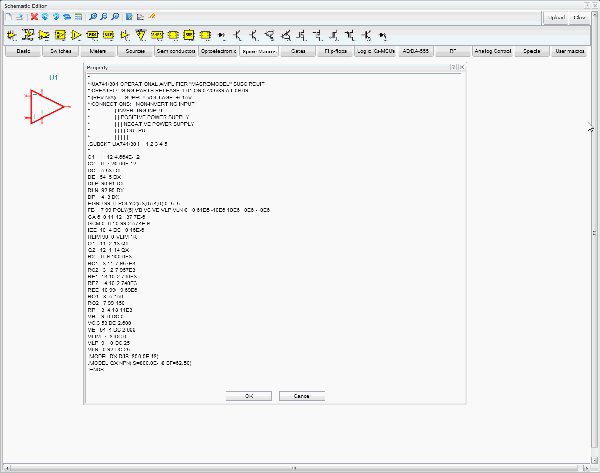Open the Gates component tab

pyautogui.click(x=298, y=51)
